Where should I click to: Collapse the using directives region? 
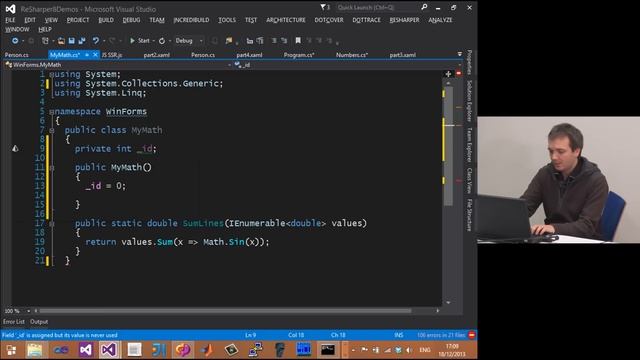coord(51,75)
